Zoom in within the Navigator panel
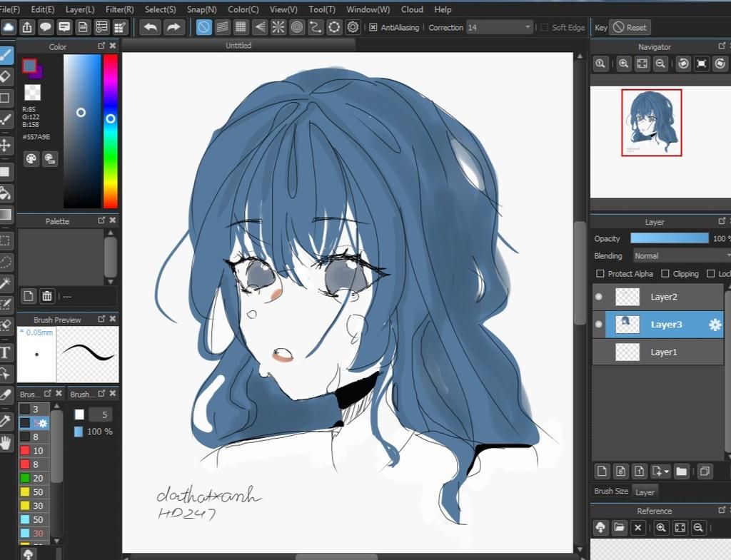The width and height of the screenshot is (731, 560). [x=623, y=63]
